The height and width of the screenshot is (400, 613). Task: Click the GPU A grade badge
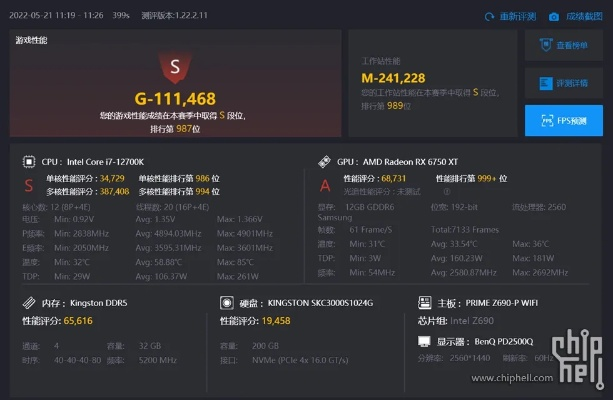click(324, 184)
